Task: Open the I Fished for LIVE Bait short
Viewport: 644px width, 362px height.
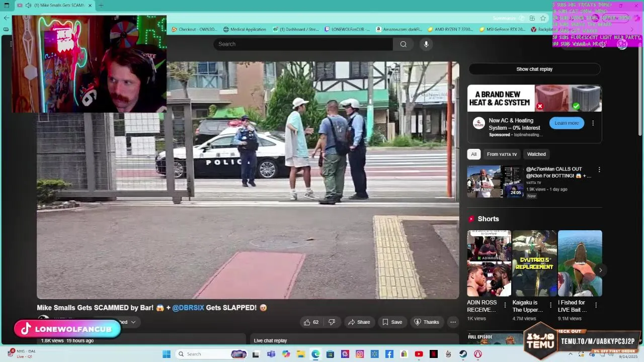Action: pos(580,263)
